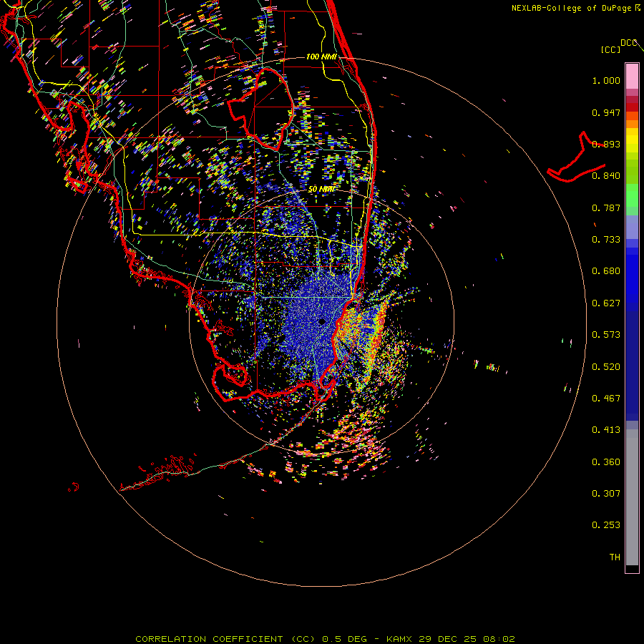Click the 0.413 scale value label
Image resolution: width=644 pixels, height=644 pixels.
click(606, 430)
